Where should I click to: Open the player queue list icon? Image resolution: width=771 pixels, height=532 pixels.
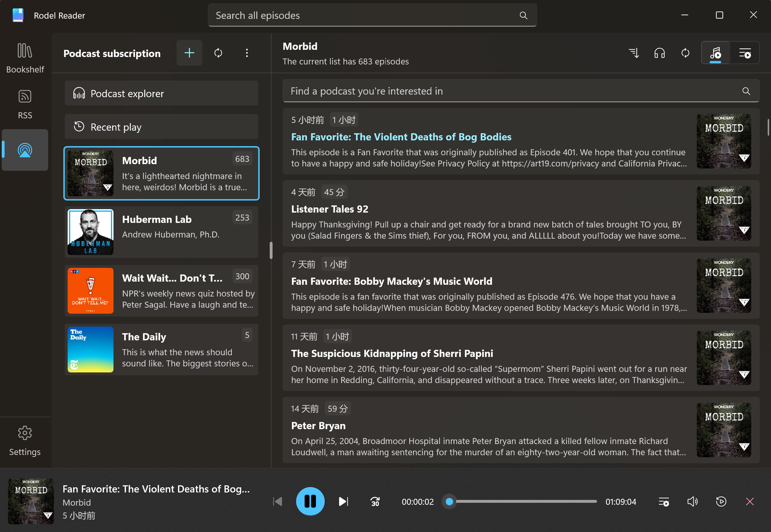point(664,501)
